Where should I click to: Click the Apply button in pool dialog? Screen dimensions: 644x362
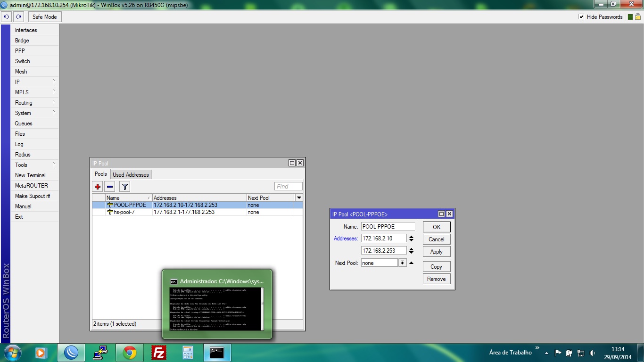436,252
